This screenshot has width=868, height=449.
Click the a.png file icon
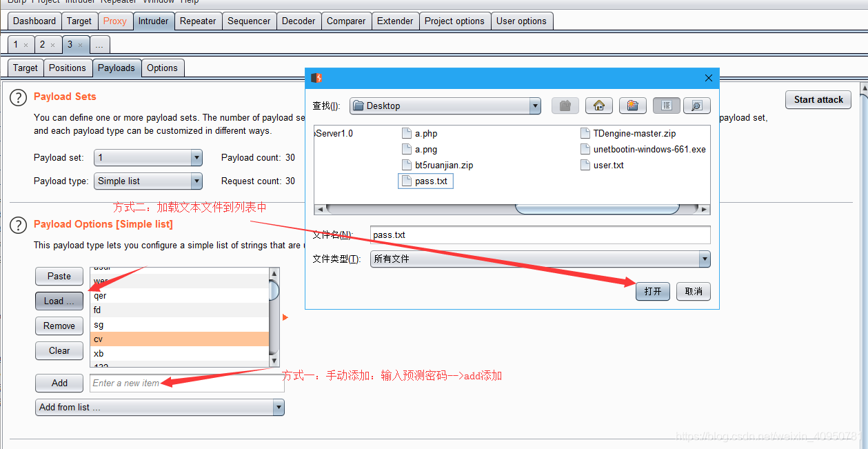[407, 149]
